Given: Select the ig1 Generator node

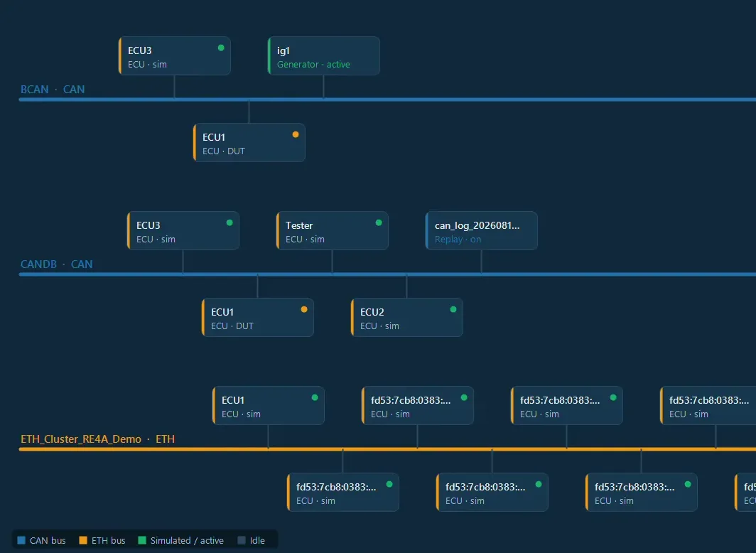Looking at the screenshot, I should point(323,56).
